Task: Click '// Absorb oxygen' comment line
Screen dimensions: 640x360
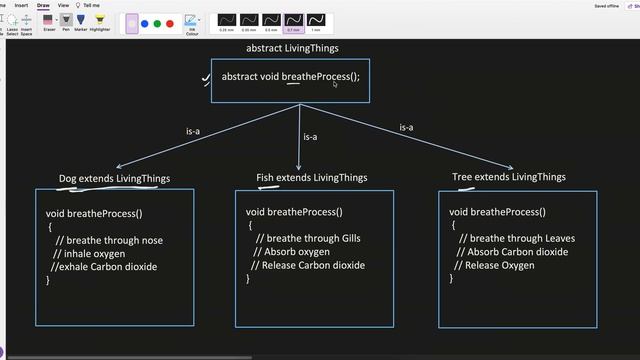Action: pos(291,252)
